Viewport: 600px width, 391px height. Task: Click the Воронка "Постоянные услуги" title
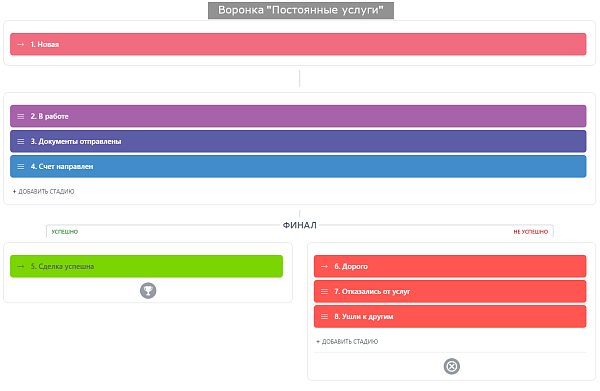[301, 10]
